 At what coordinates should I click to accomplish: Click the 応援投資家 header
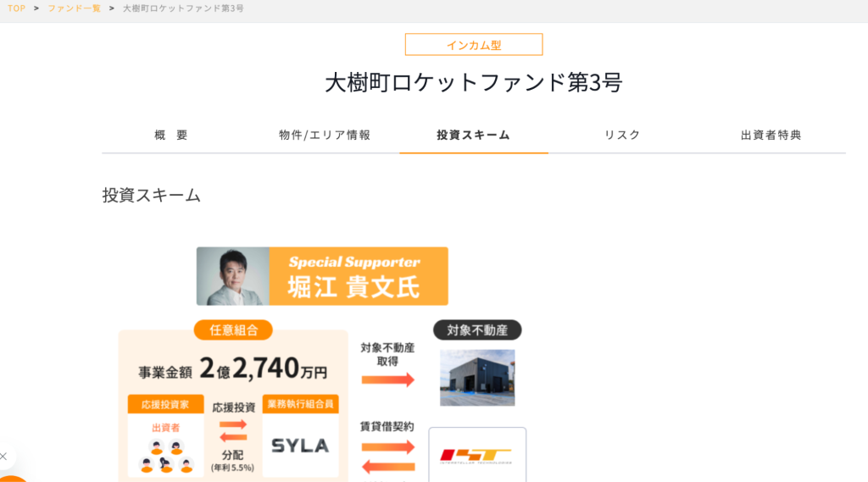coord(165,405)
